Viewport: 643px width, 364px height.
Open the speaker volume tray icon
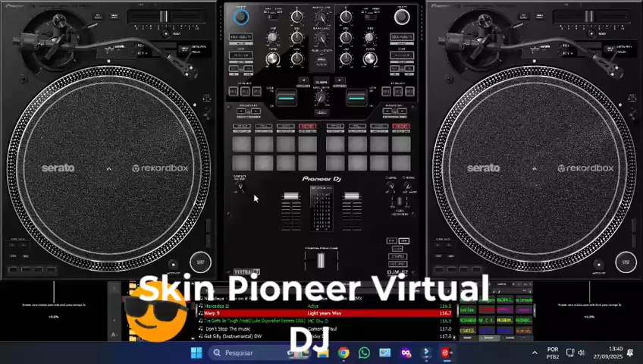click(581, 353)
